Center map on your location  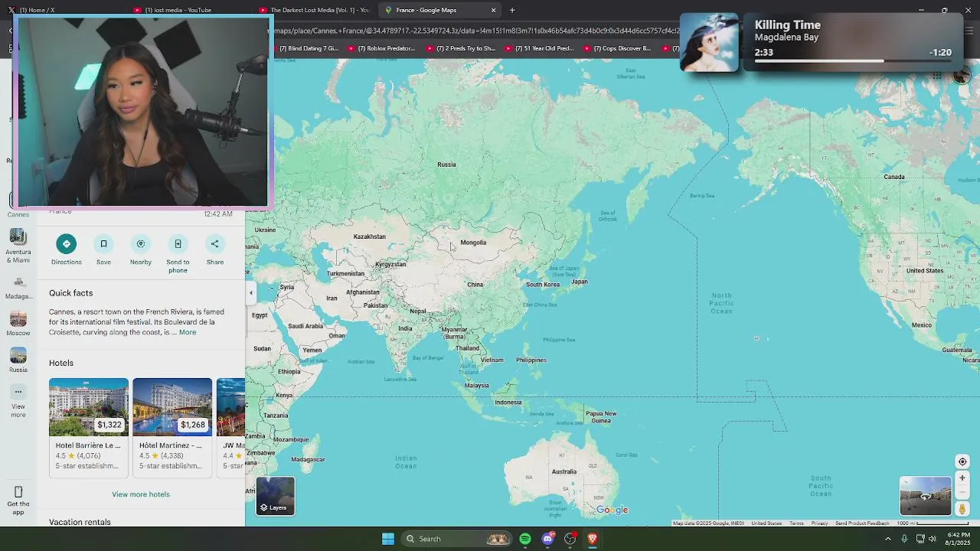(962, 461)
